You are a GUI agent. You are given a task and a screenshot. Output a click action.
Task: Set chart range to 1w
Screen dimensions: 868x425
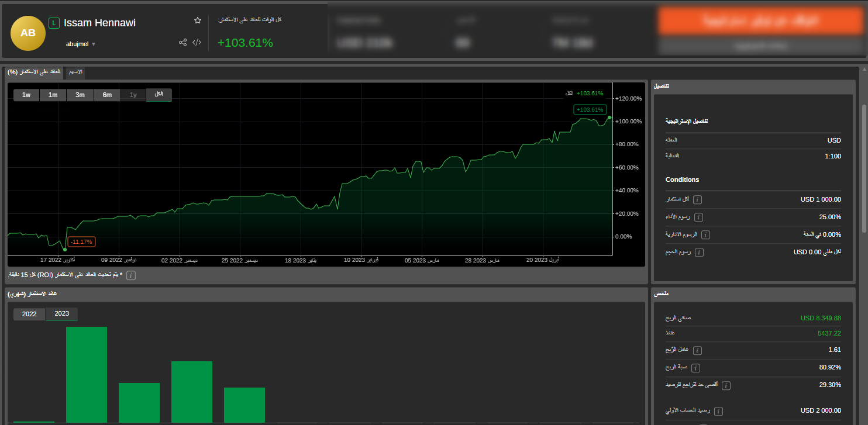click(26, 95)
